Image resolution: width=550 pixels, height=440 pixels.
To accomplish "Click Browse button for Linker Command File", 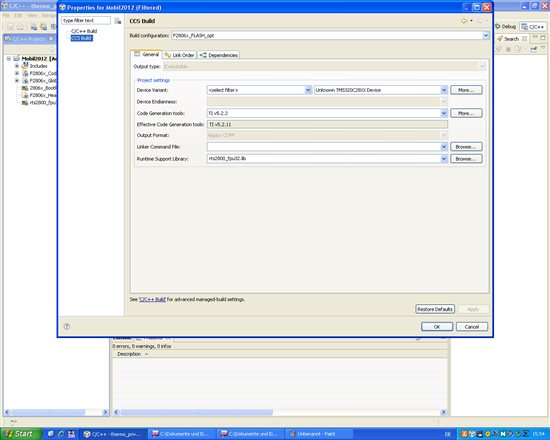I will (466, 147).
